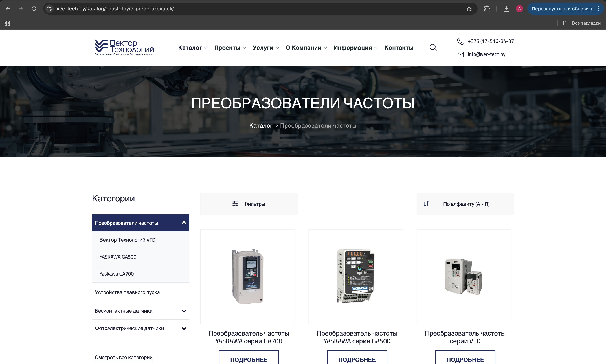Go back with the browser back arrow
This screenshot has width=606, height=364.
8,9
